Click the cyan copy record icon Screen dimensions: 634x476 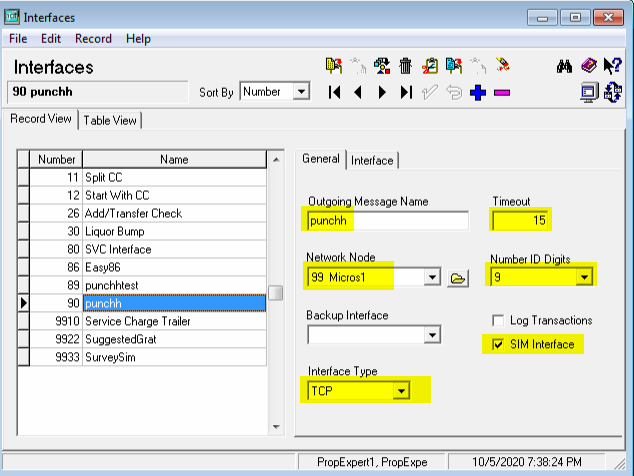click(454, 66)
